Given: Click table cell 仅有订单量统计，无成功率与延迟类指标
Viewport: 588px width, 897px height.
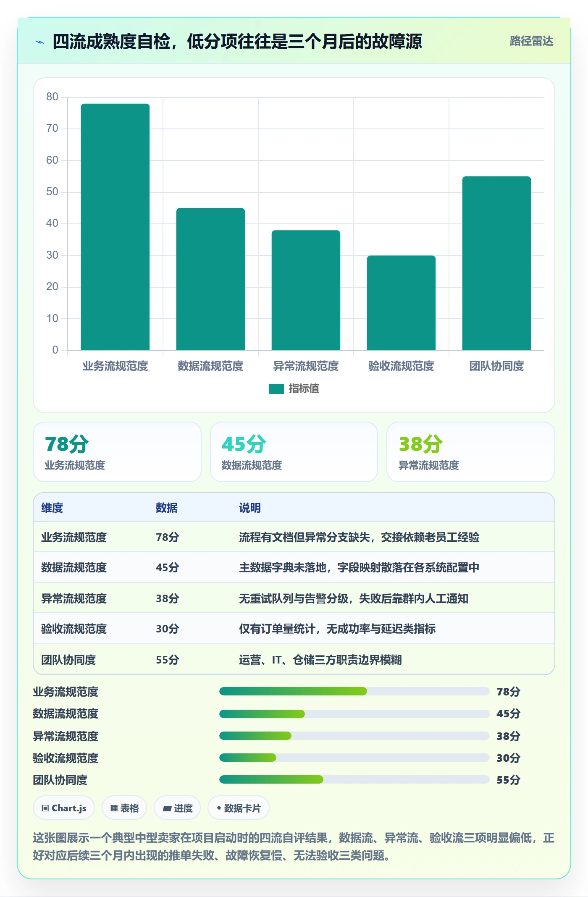Looking at the screenshot, I should (x=337, y=629).
